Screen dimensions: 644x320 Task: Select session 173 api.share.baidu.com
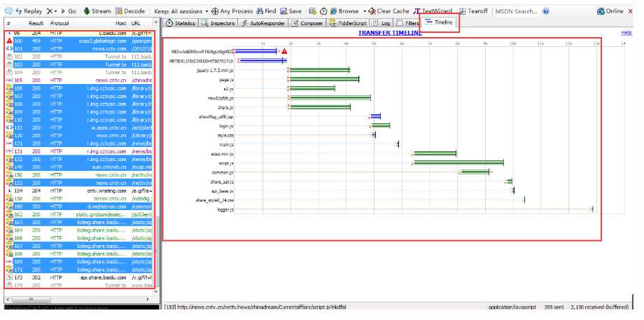click(78, 277)
